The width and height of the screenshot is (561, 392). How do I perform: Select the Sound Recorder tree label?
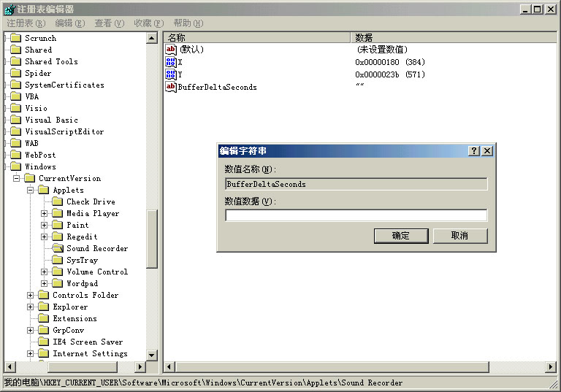[x=97, y=248]
